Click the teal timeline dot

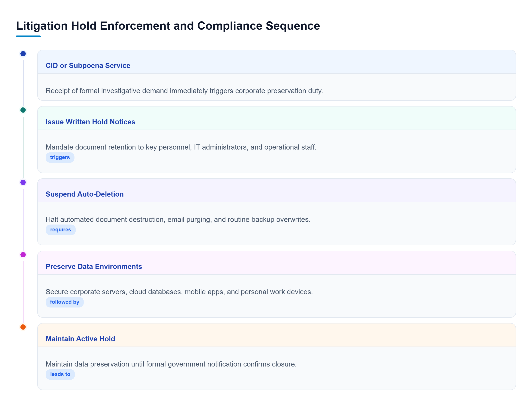click(23, 110)
